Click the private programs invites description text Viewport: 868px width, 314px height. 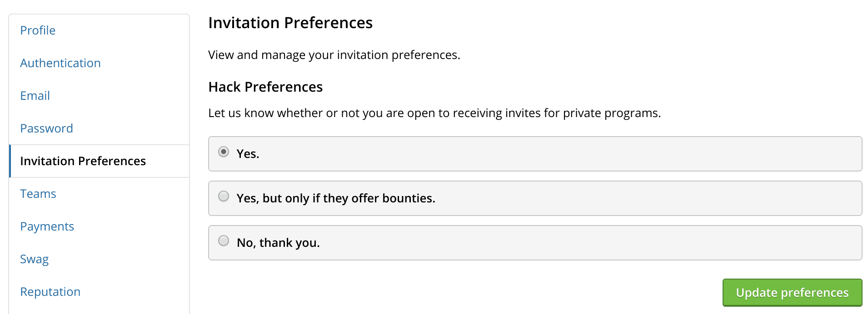pos(434,113)
